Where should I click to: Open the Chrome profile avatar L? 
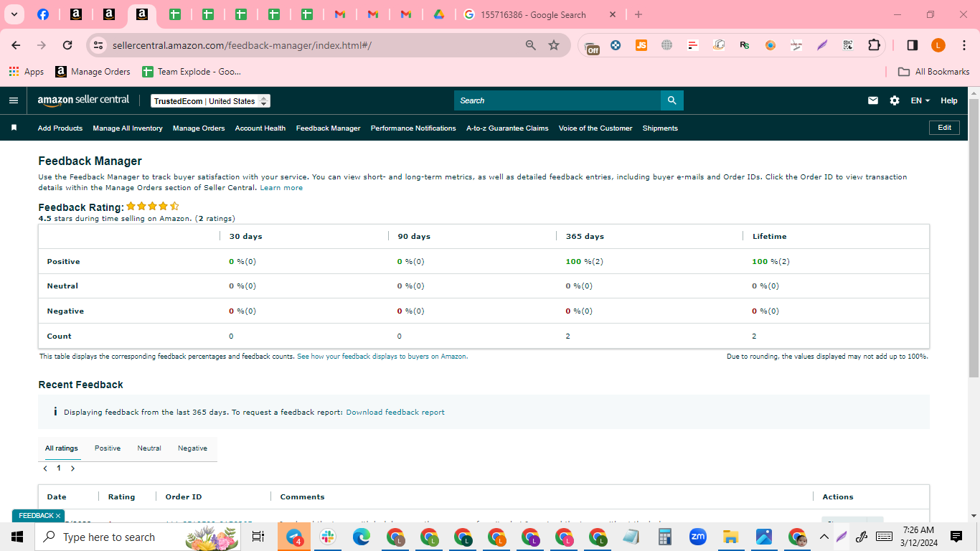(x=938, y=45)
